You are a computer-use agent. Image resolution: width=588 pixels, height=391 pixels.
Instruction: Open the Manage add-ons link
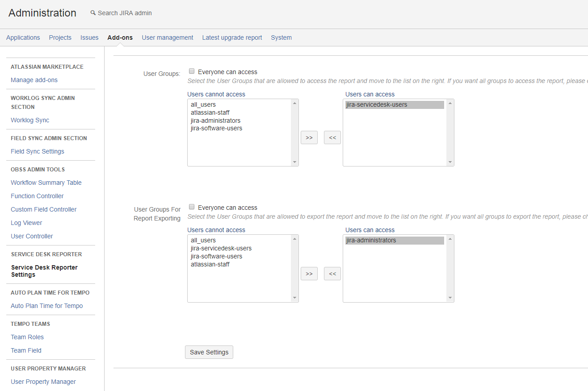[34, 80]
